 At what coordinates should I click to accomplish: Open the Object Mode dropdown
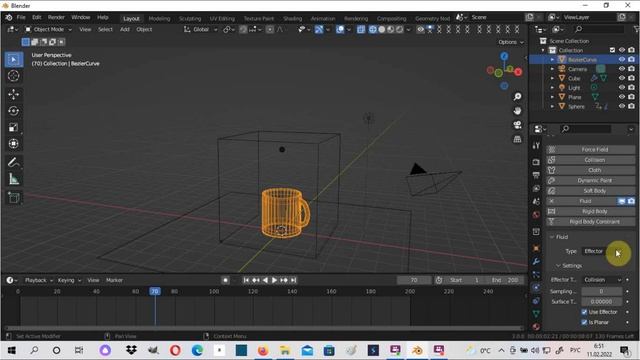[48, 29]
